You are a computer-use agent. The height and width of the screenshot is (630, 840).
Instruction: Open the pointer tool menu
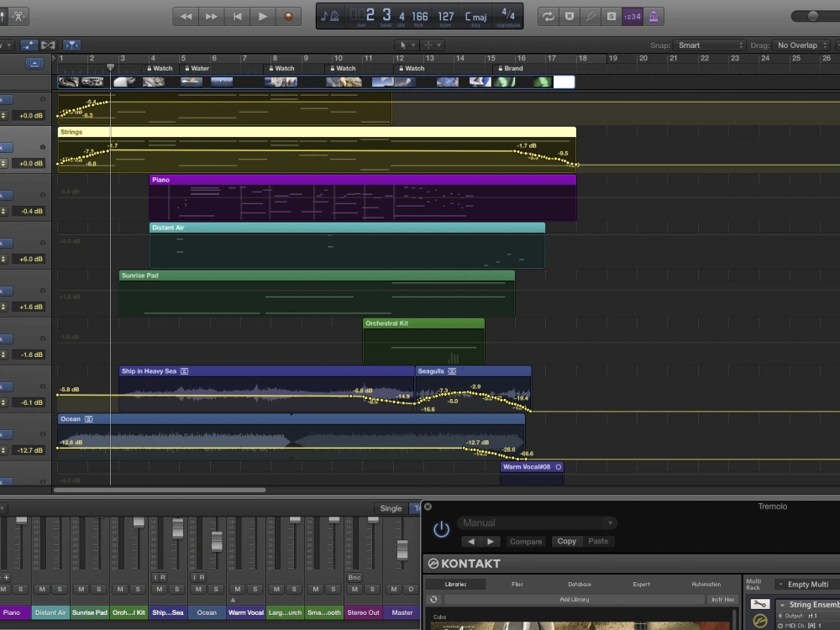click(407, 45)
